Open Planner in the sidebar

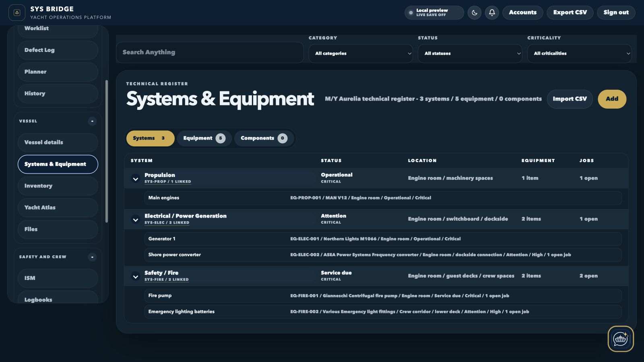(x=58, y=72)
